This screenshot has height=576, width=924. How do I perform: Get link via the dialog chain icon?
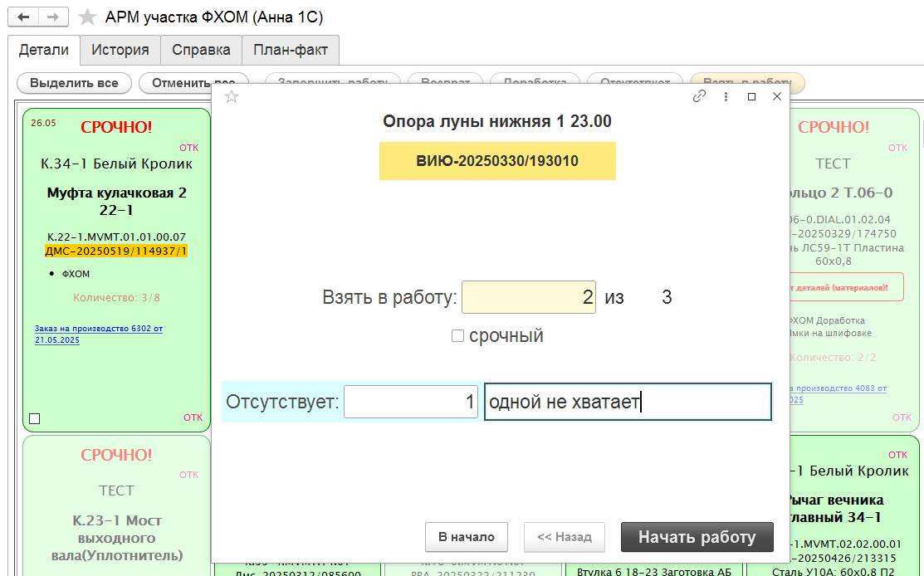coord(699,96)
